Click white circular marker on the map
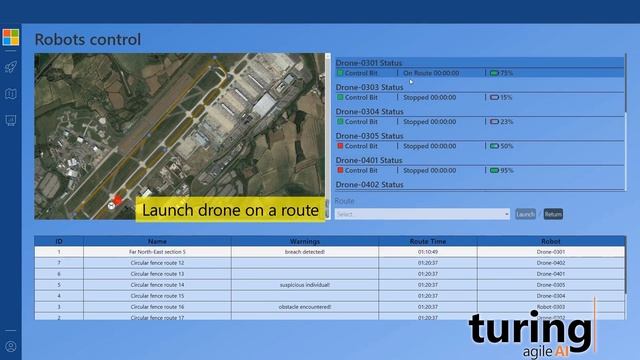 tap(111, 206)
